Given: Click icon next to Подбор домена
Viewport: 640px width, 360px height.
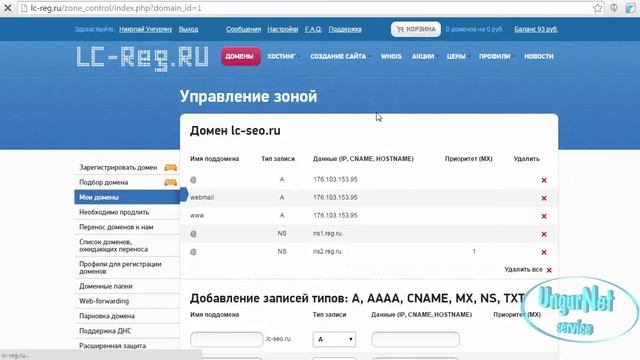Looking at the screenshot, I should coord(171,182).
